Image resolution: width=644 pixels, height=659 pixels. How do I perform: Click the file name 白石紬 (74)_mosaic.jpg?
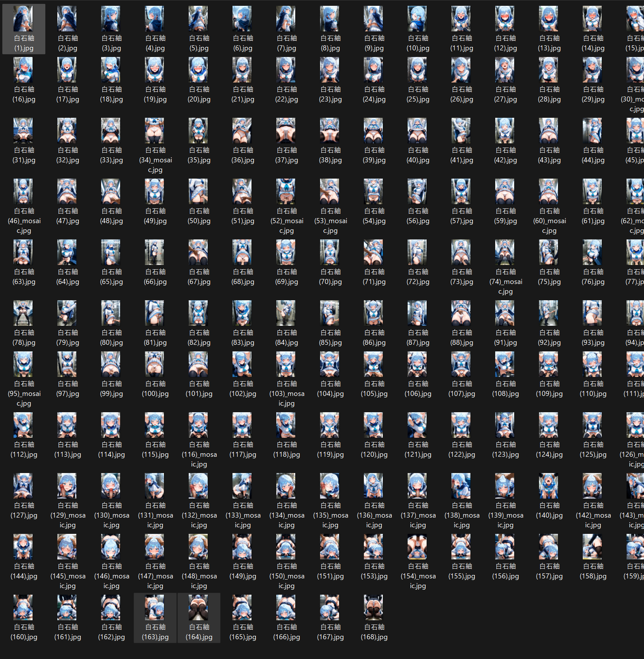[x=505, y=281]
